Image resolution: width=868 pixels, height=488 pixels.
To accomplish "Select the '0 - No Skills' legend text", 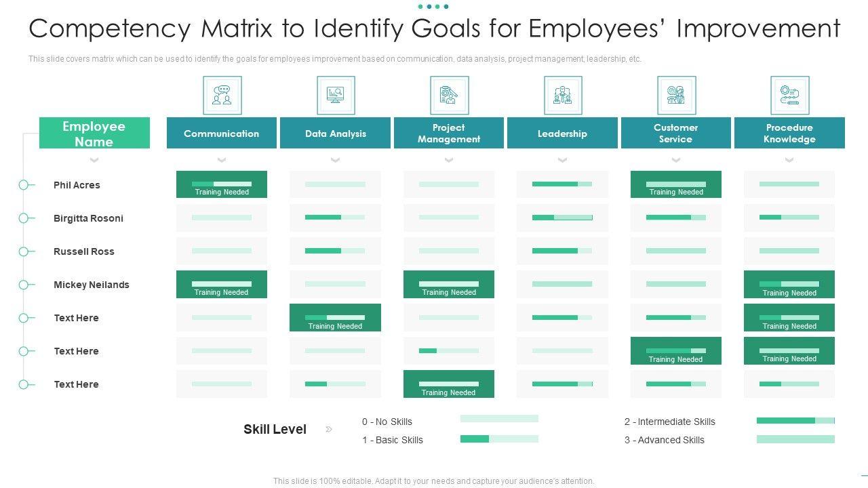I will pos(387,422).
